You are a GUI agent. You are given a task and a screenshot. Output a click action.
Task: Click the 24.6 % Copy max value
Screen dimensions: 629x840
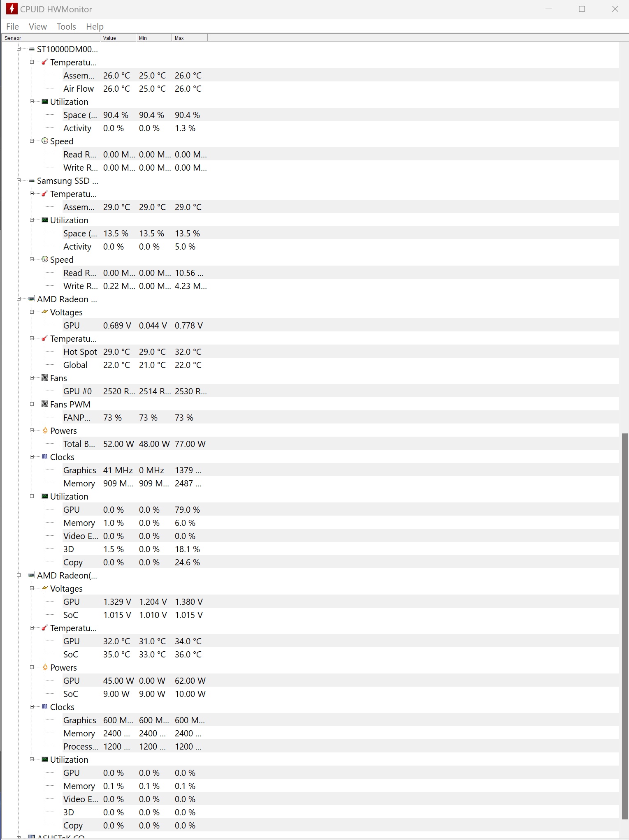click(187, 562)
